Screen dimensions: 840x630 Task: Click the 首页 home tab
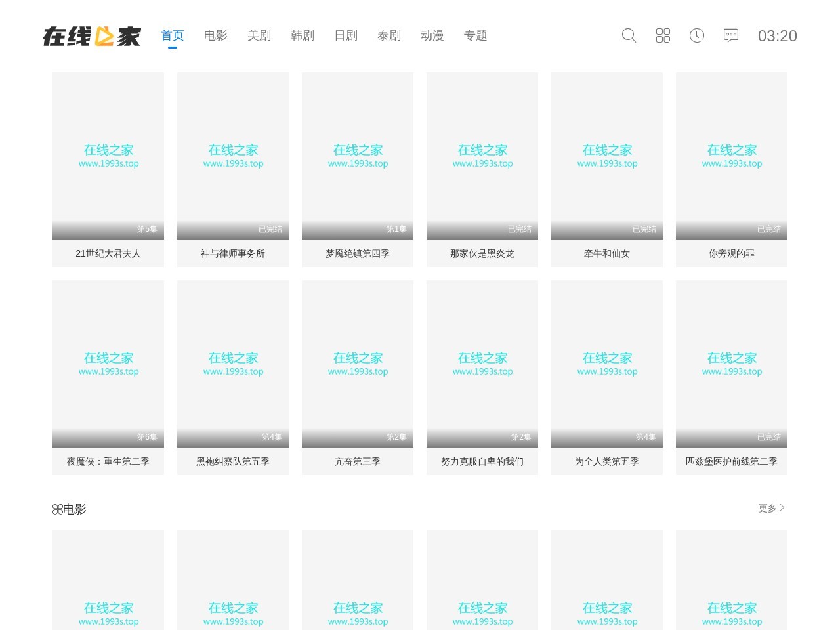point(173,35)
